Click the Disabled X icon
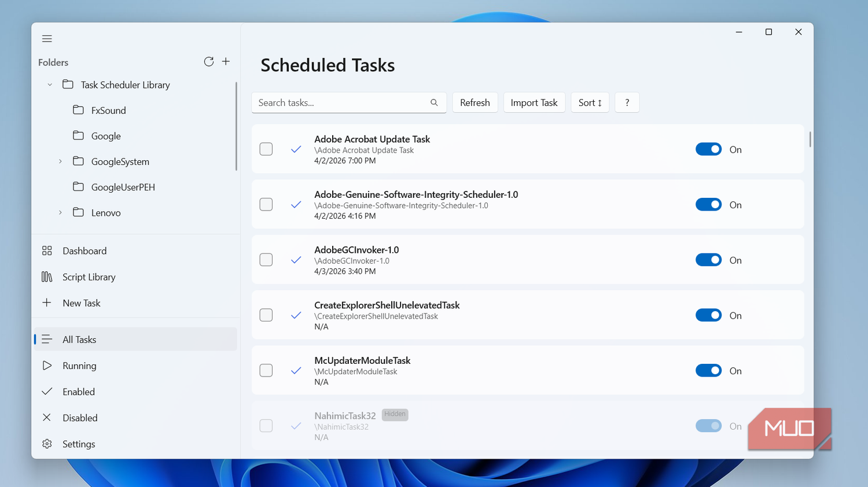Viewport: 868px width, 487px height. click(47, 417)
